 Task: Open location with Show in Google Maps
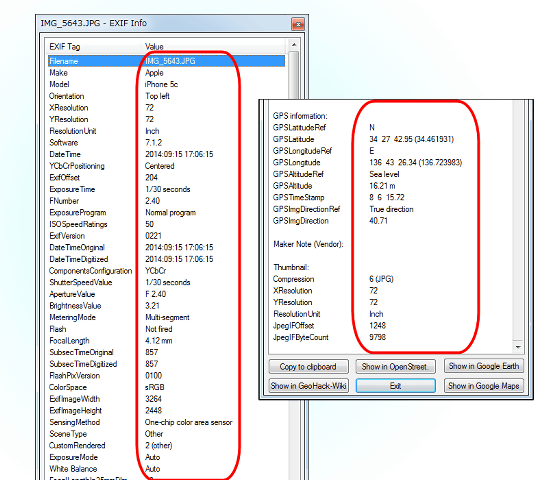[x=484, y=386]
